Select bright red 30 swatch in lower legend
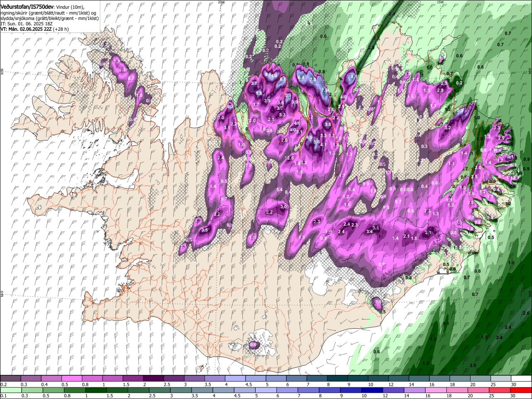The width and height of the screenshot is (532, 399). point(521,390)
